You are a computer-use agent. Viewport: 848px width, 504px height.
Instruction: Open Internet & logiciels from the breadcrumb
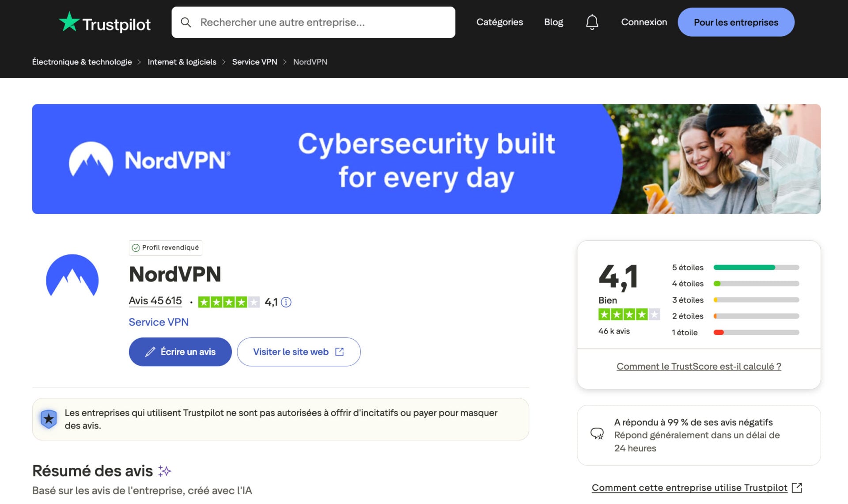click(x=182, y=62)
